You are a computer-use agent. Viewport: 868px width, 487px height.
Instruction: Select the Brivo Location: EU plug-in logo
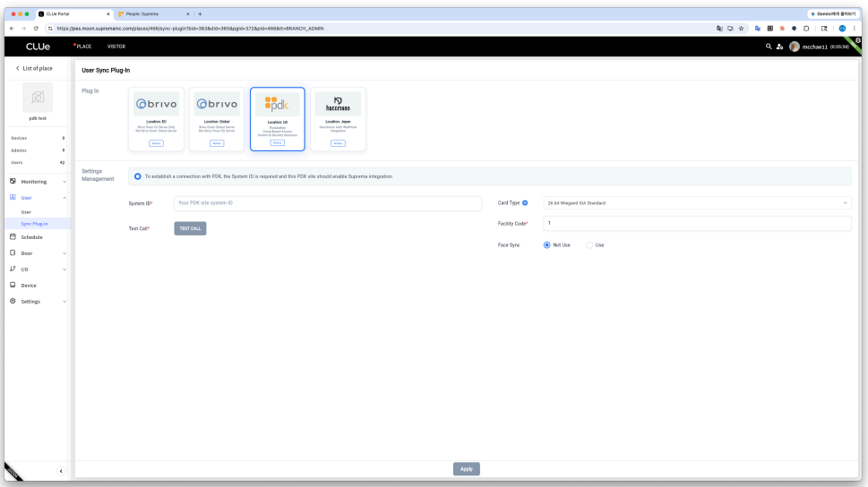coord(156,104)
